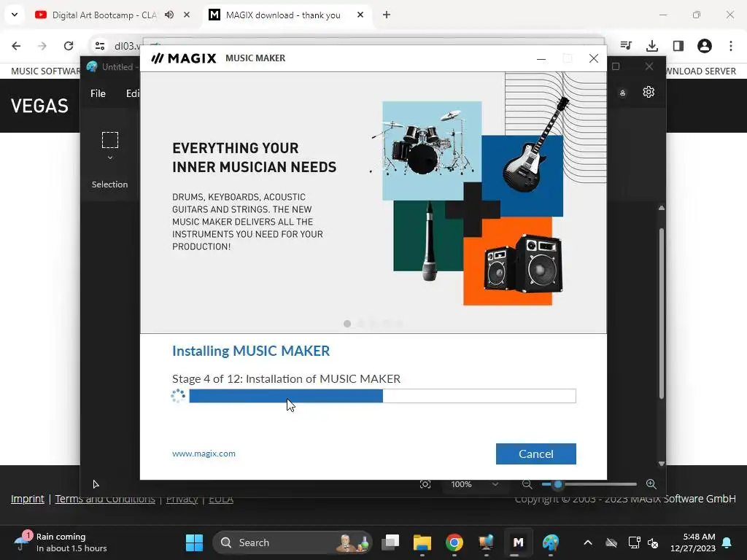Show hidden system tray icons

coord(588,542)
